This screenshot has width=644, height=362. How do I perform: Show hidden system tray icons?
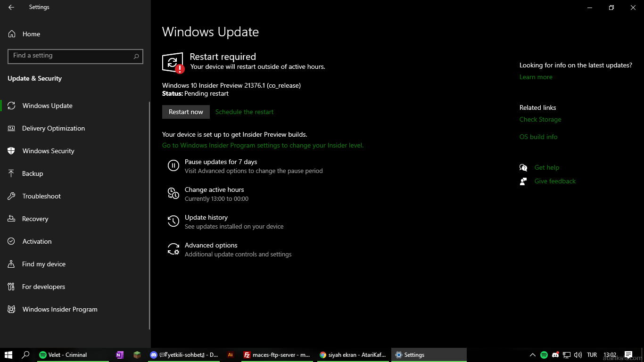point(533,355)
